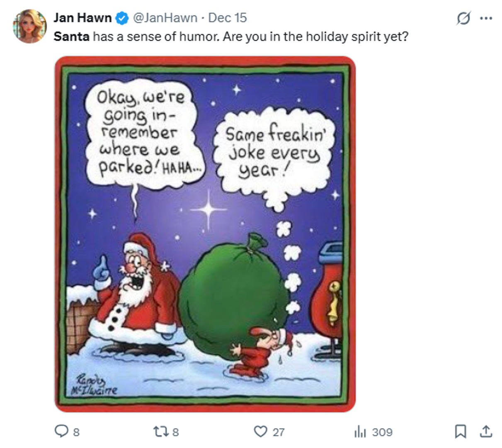The image size is (502, 448).
Task: Click the Grok slashed-circle icon
Action: tap(463, 18)
